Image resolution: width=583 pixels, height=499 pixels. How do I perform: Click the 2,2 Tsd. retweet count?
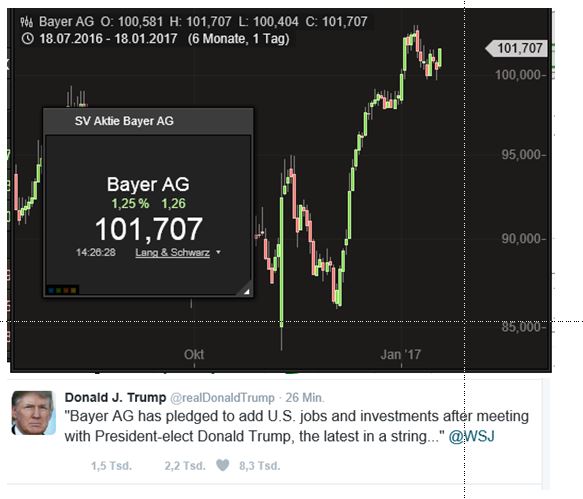(x=185, y=466)
